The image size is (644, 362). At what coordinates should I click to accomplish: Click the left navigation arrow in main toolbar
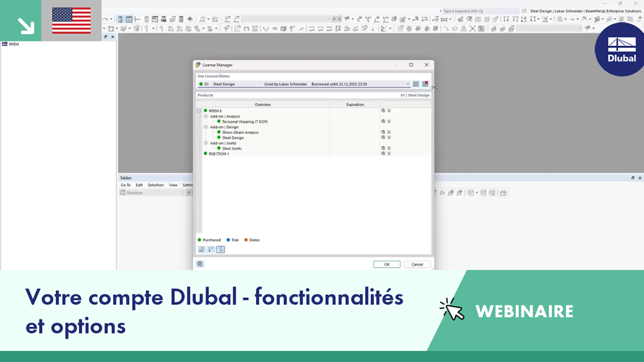pyautogui.click(x=335, y=19)
